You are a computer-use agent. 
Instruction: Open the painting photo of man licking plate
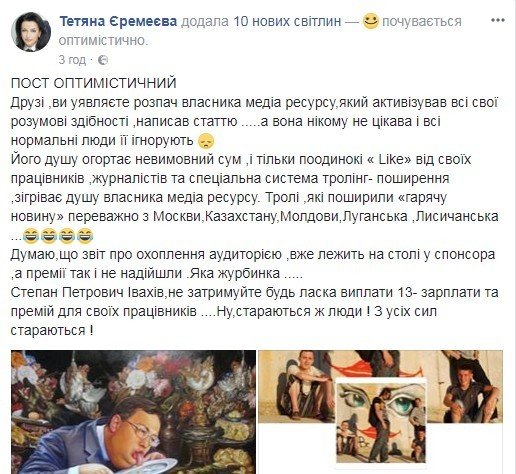coord(133,412)
